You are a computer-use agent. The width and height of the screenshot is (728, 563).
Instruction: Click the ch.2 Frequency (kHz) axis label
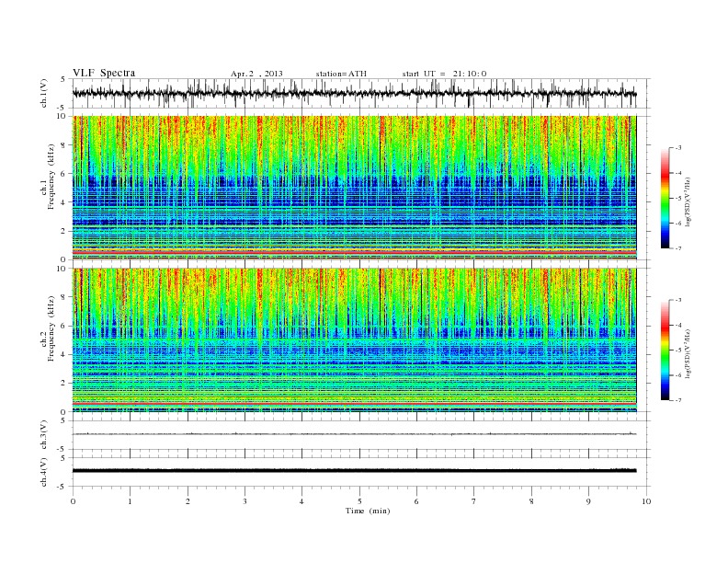coord(48,328)
